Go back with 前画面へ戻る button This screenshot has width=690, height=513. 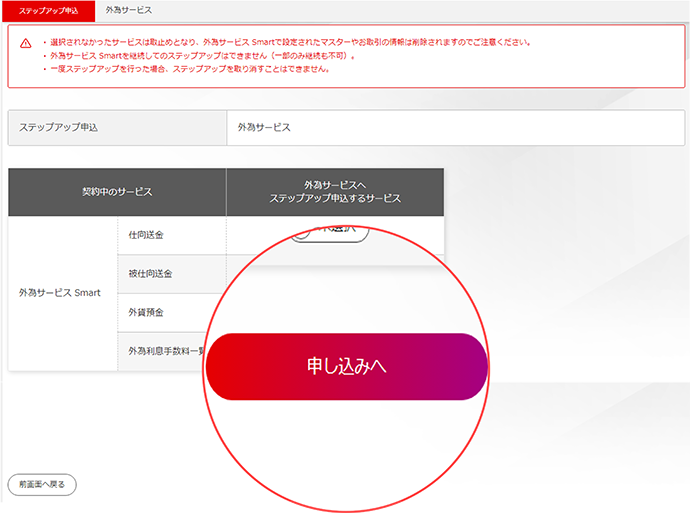pyautogui.click(x=41, y=484)
